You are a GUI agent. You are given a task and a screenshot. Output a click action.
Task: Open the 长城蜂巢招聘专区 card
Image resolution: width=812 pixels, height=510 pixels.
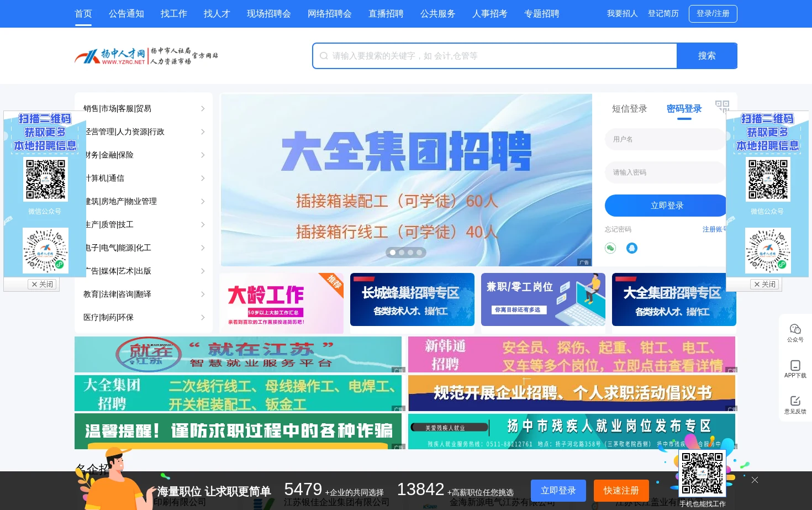click(x=412, y=299)
